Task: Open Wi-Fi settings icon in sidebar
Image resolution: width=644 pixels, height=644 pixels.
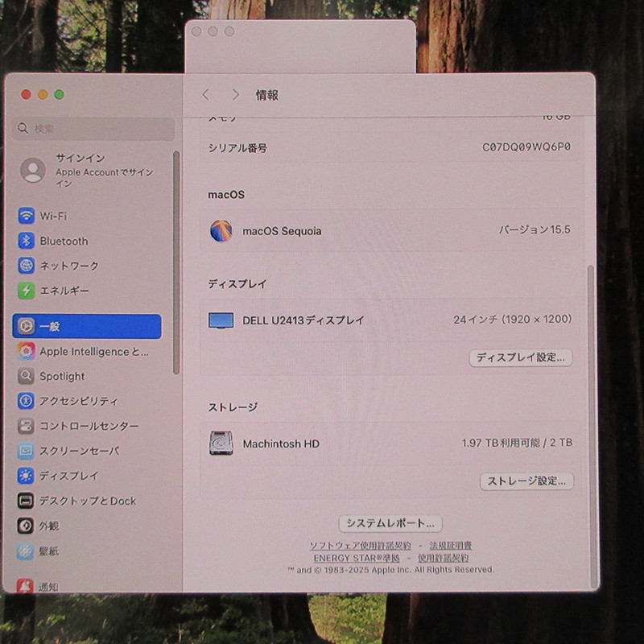Action: click(x=27, y=216)
